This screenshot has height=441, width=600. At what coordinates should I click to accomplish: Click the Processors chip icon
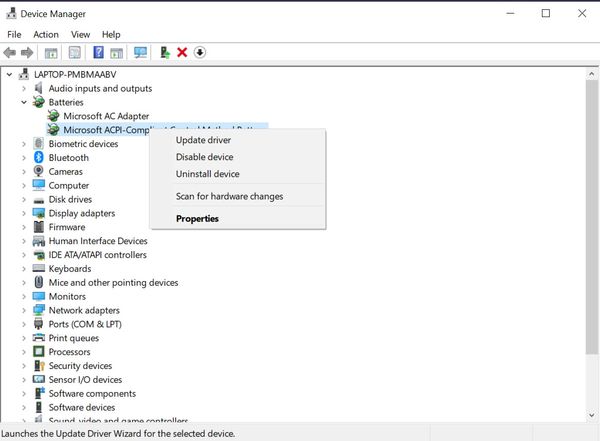click(39, 351)
